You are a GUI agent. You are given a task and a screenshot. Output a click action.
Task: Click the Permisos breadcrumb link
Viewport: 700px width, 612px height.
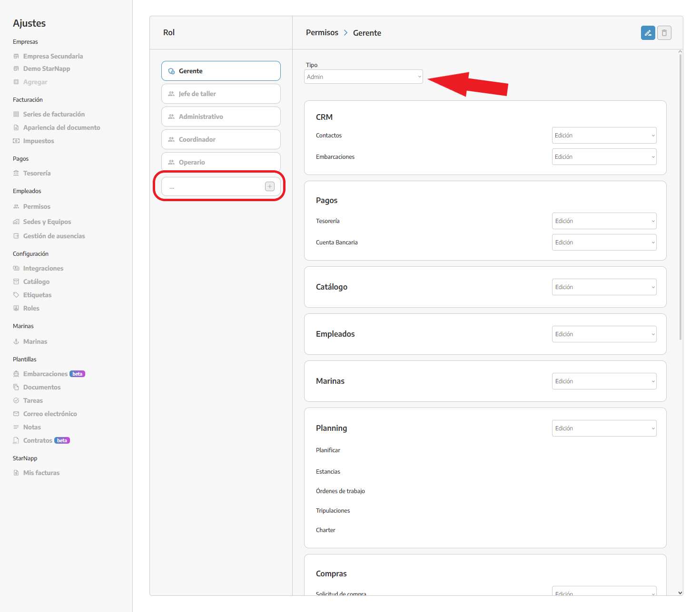click(x=322, y=33)
